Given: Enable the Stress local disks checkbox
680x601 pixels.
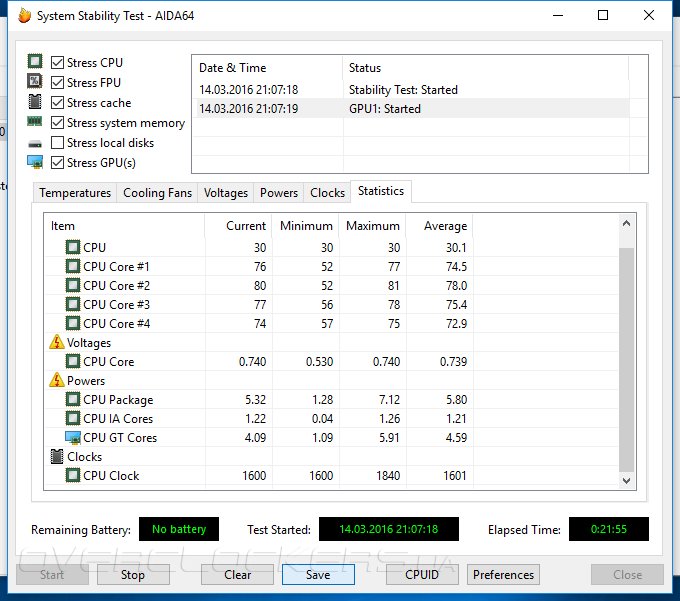Looking at the screenshot, I should tap(57, 143).
